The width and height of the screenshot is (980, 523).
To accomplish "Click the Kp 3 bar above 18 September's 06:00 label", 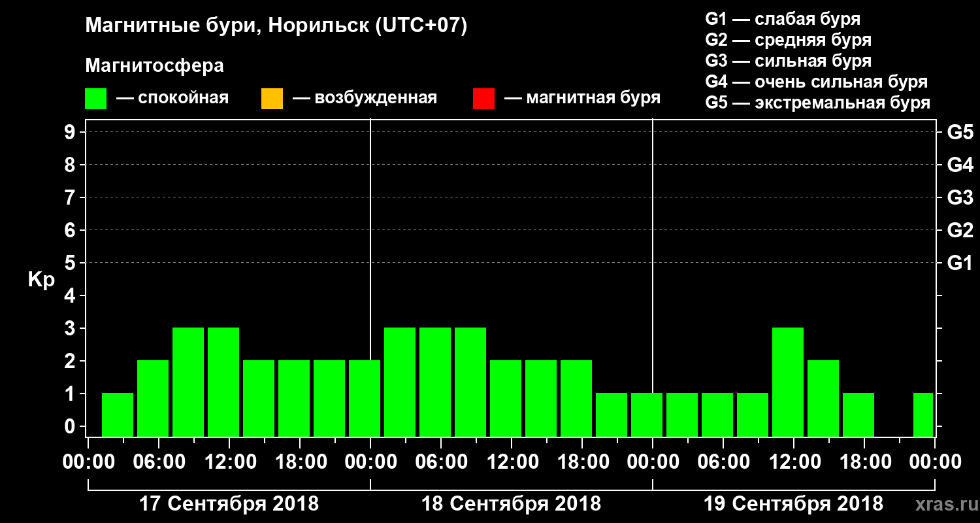I will [435, 382].
